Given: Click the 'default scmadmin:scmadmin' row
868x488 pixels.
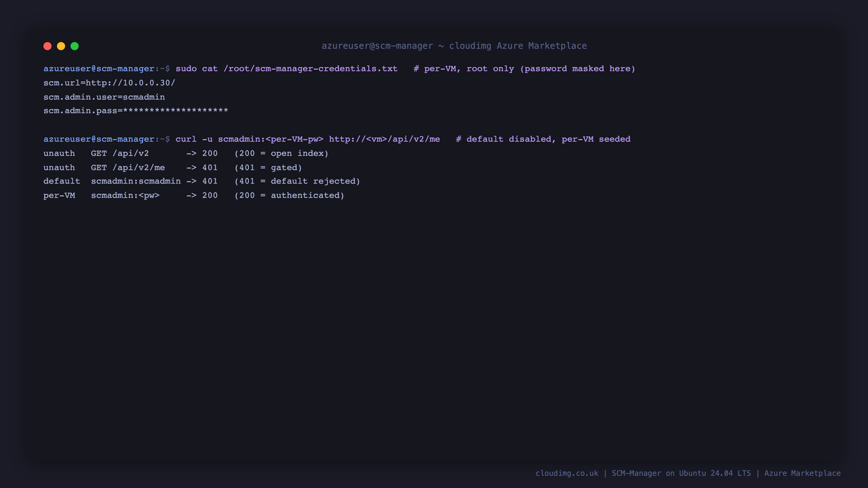Looking at the screenshot, I should [x=202, y=181].
